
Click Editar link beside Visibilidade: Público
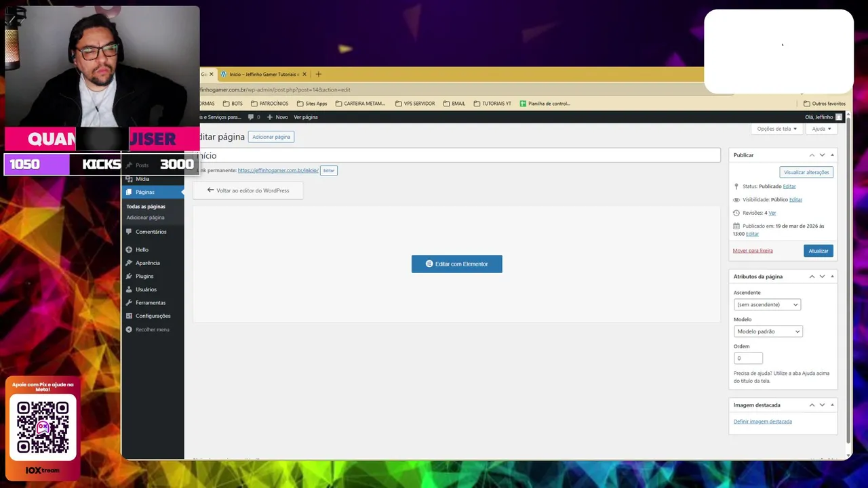coord(795,200)
